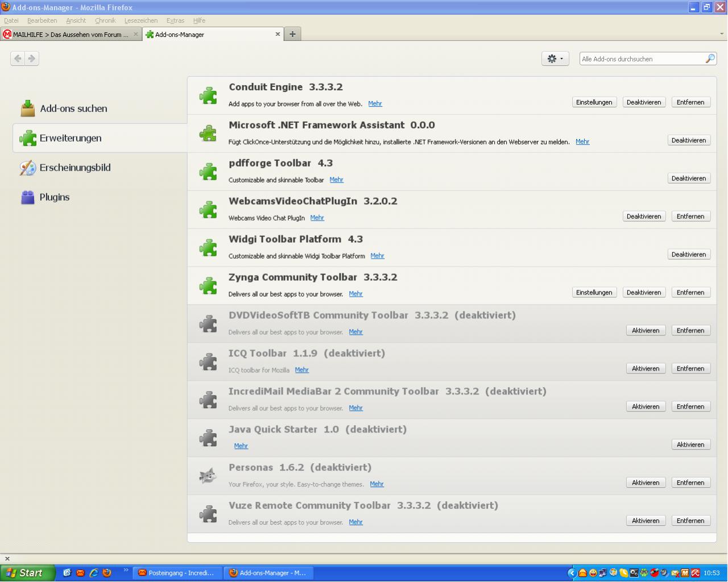The width and height of the screenshot is (728, 582).
Task: Click the gray DVDVideoSoftTB puzzle icon
Action: (208, 324)
